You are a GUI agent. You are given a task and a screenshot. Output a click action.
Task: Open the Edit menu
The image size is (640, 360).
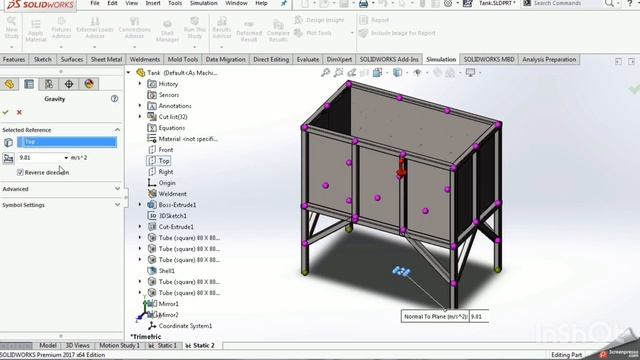[112, 3]
